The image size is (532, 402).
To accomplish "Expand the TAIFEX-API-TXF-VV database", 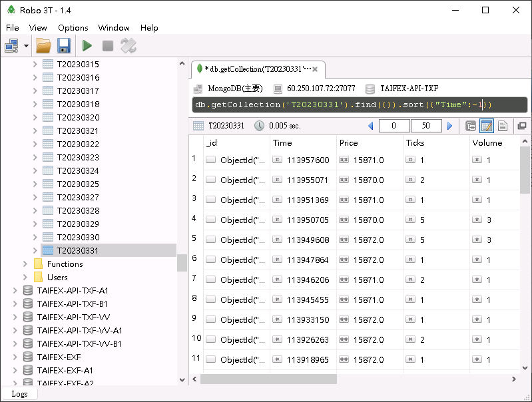I will (x=15, y=317).
